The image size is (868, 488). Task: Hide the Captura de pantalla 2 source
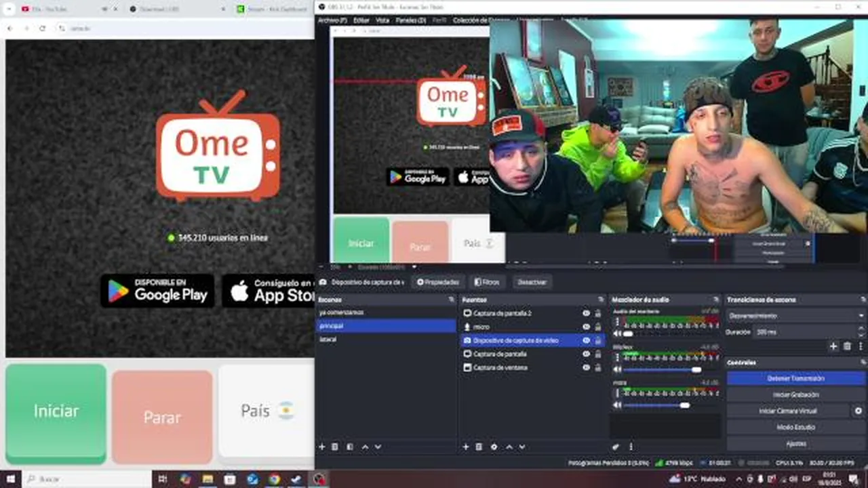pyautogui.click(x=586, y=313)
